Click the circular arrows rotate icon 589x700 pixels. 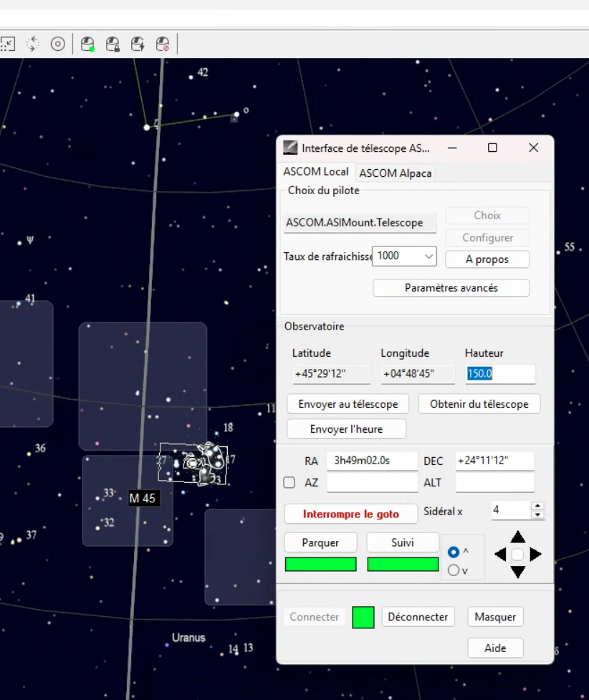[x=32, y=44]
